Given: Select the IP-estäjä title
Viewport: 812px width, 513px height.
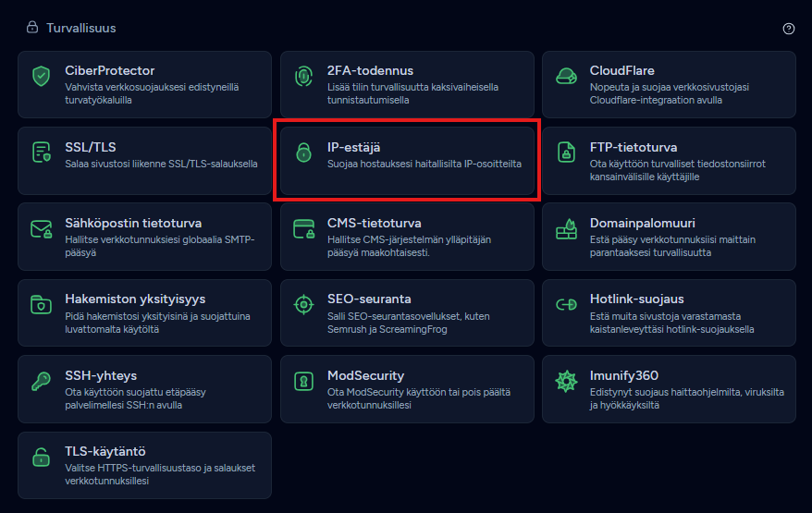Looking at the screenshot, I should (x=353, y=147).
